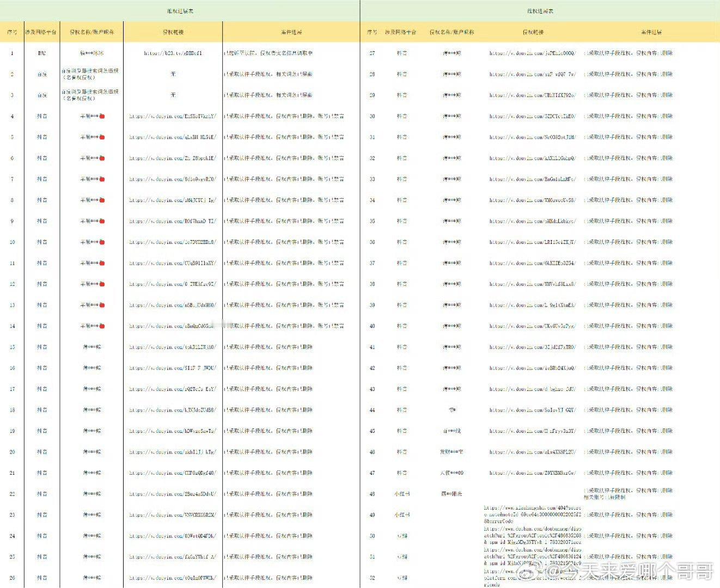Open the @今天来爱哪个哥哥 watermark handle
720x588 pixels.
[630, 571]
